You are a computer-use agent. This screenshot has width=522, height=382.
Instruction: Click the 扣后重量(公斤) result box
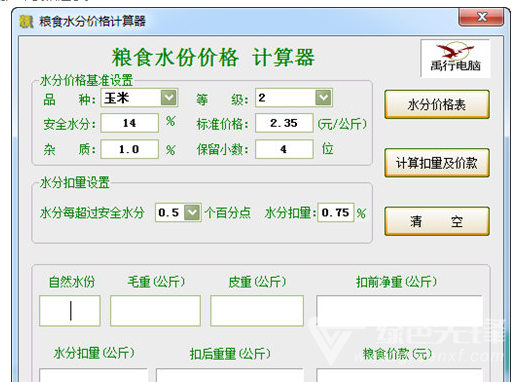tap(230, 375)
